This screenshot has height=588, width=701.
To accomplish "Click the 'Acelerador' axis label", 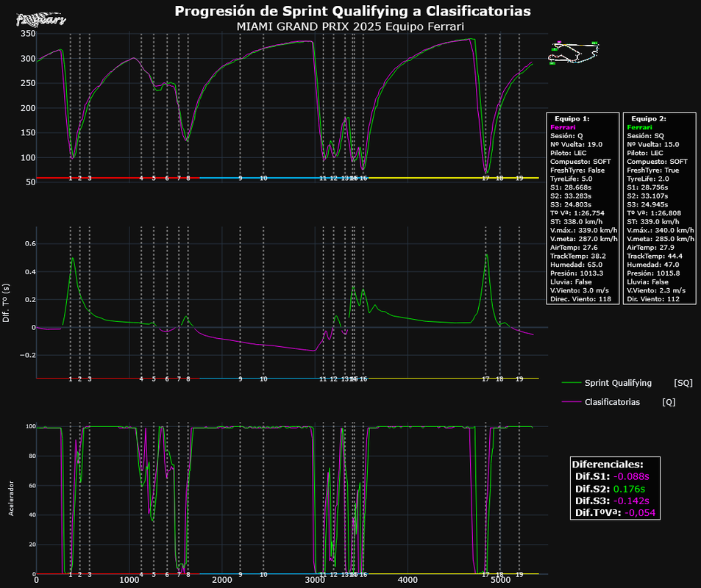I will point(11,498).
